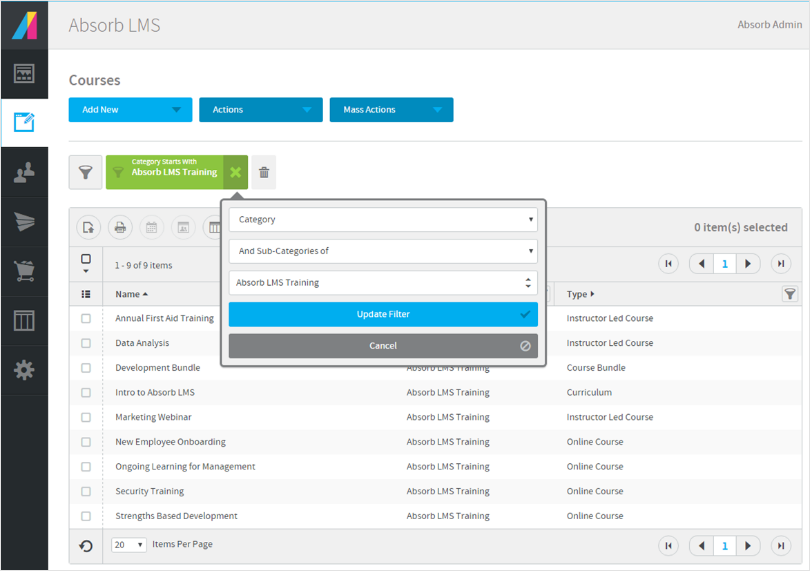This screenshot has width=810, height=571.
Task: Check the Intro to Absorb LMS row
Action: (x=86, y=393)
